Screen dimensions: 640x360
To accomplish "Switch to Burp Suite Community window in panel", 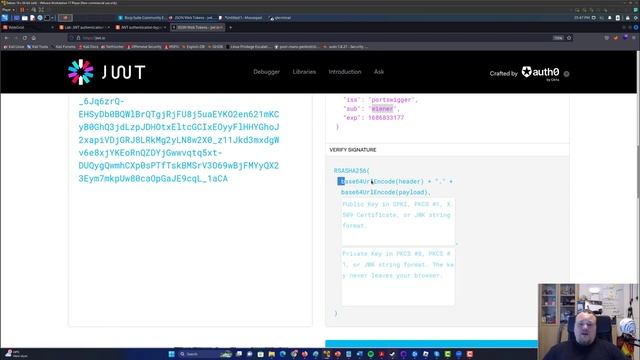I will (x=142, y=18).
